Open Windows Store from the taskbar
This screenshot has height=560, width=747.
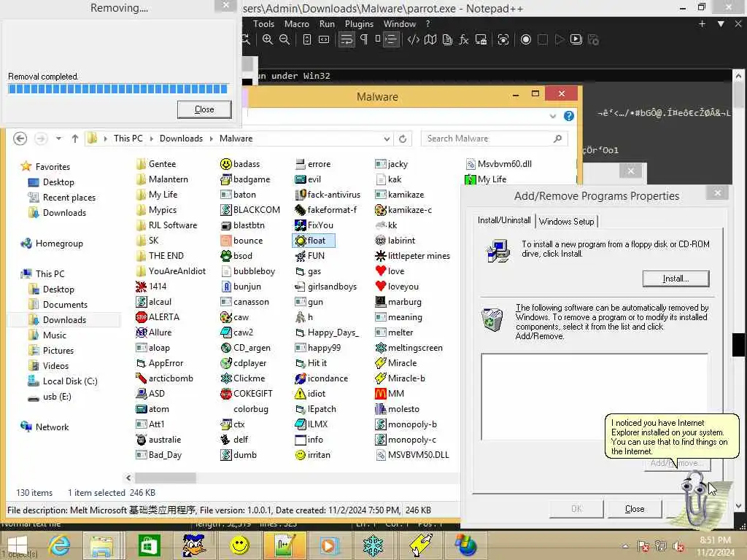(x=149, y=545)
